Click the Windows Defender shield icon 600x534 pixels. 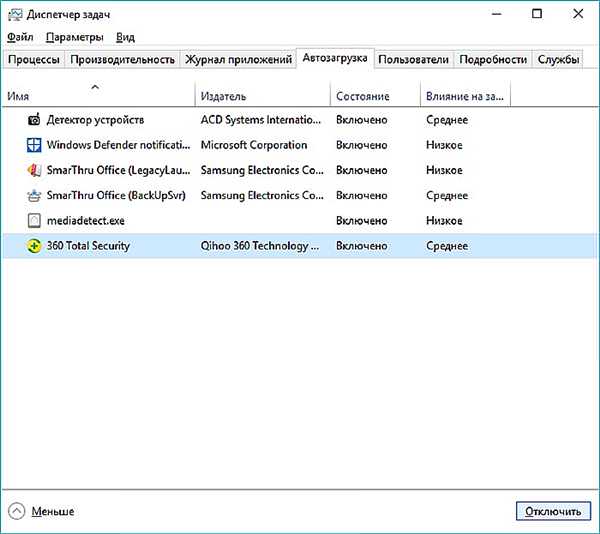[x=34, y=145]
